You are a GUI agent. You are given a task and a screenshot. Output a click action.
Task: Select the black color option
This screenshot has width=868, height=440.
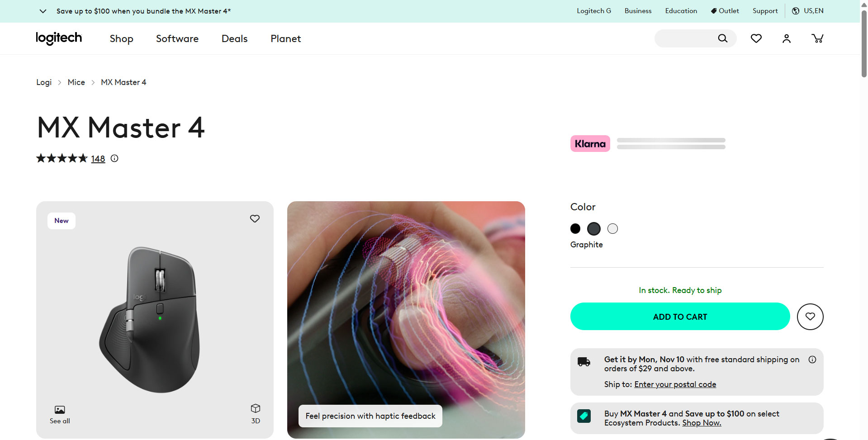click(575, 229)
